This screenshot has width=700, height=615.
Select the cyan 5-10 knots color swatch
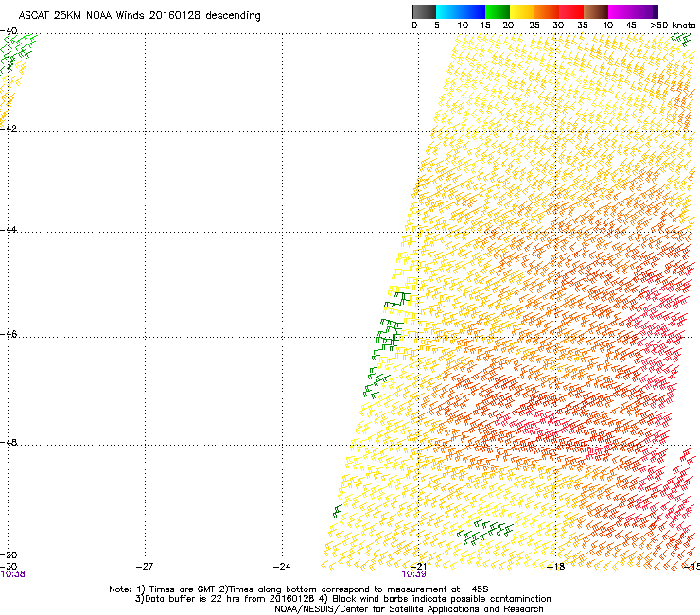click(448, 11)
